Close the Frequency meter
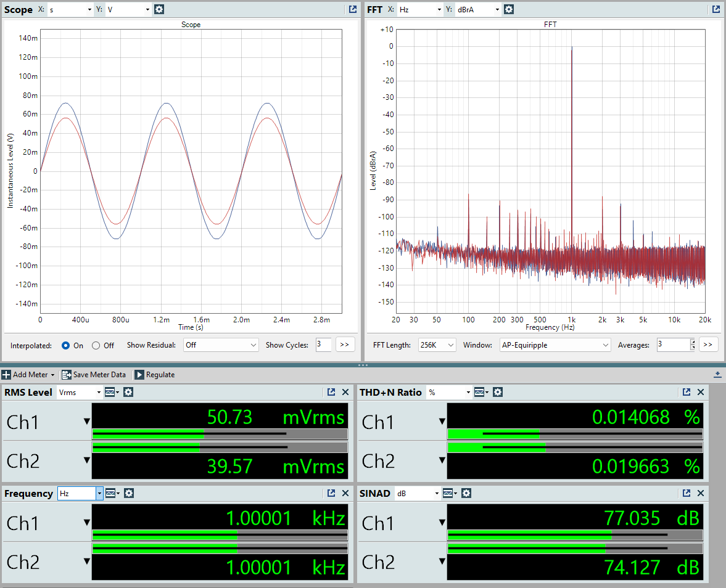Image resolution: width=726 pixels, height=588 pixels. 345,493
